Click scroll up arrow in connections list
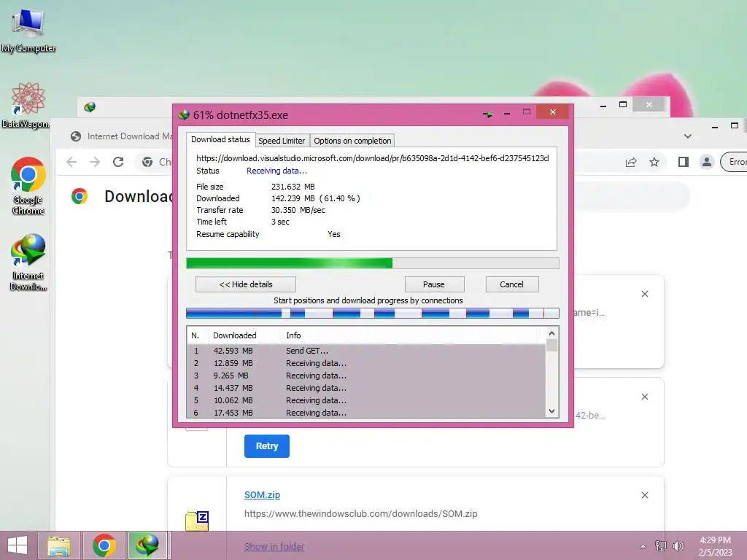Viewport: 747px width, 560px height. [x=551, y=333]
